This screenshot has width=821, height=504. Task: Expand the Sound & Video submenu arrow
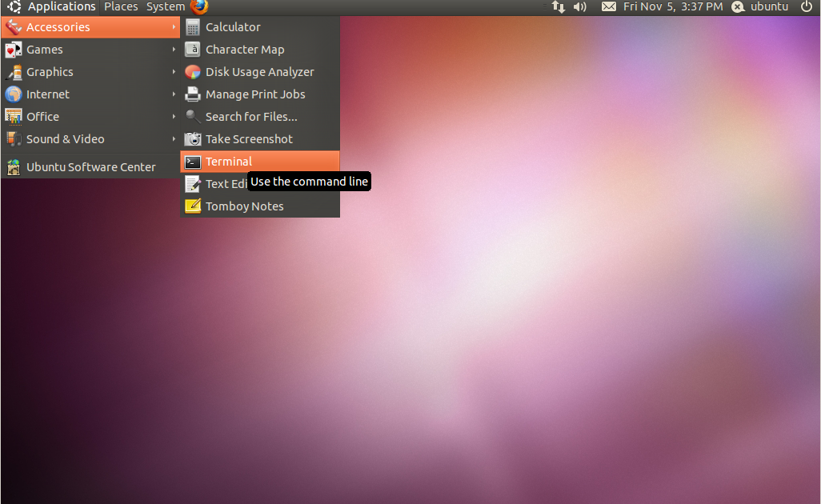click(174, 139)
